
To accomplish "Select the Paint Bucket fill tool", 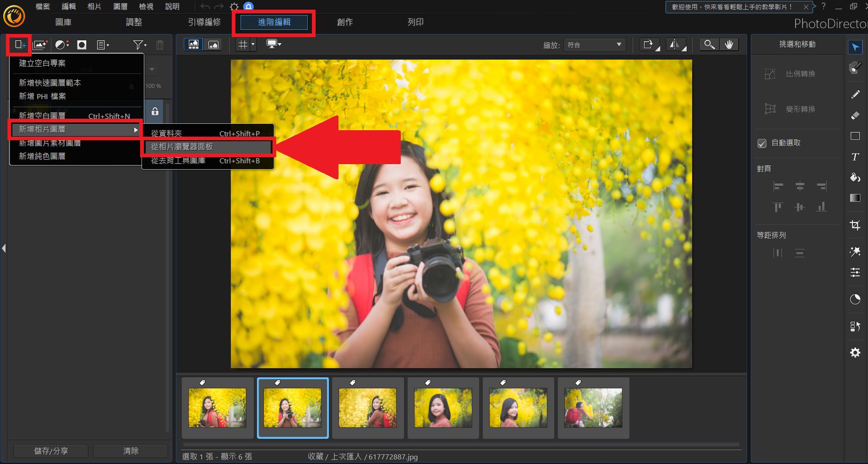I will [x=855, y=177].
